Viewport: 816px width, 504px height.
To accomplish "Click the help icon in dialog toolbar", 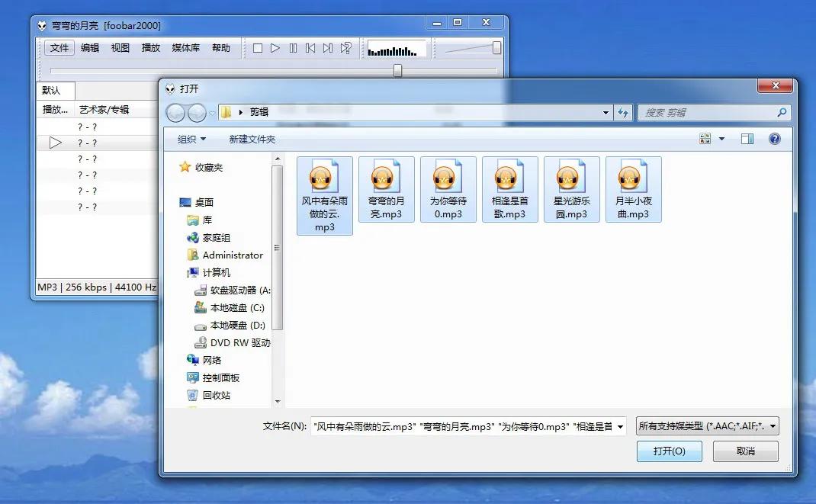I will 775,139.
